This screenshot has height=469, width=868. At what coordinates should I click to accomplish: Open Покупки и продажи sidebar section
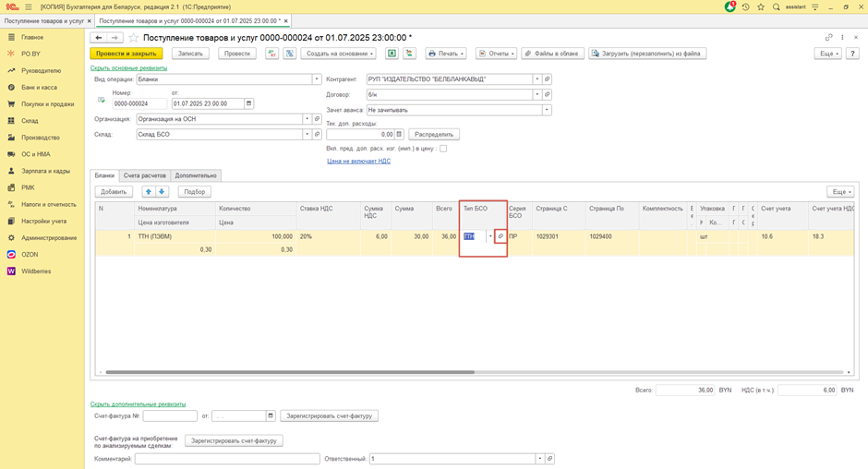point(48,104)
